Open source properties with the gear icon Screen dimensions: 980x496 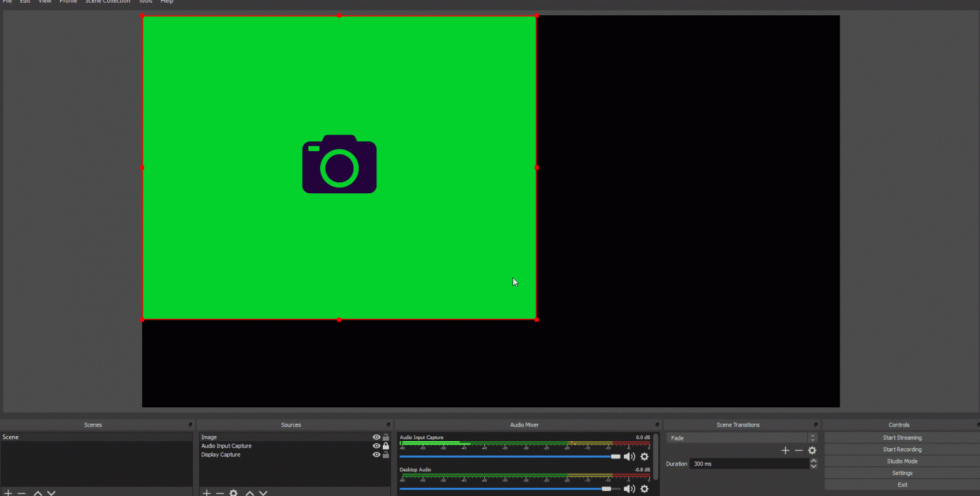[234, 492]
